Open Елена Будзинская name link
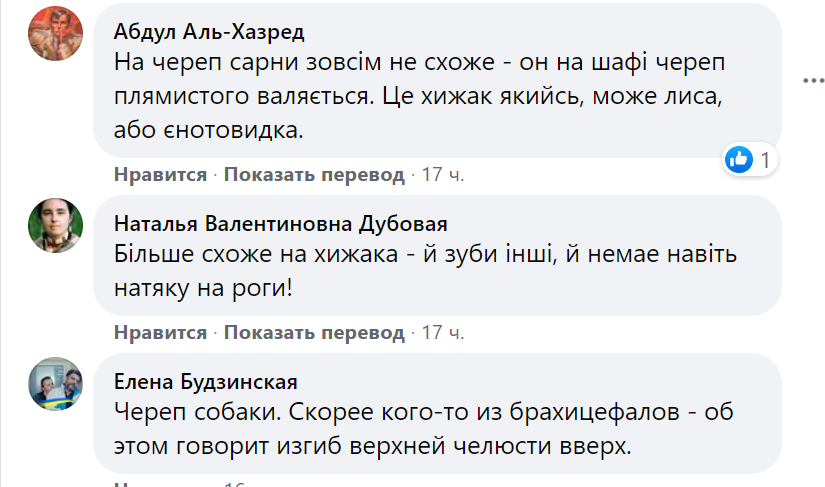This screenshot has height=487, width=825. pos(206,381)
